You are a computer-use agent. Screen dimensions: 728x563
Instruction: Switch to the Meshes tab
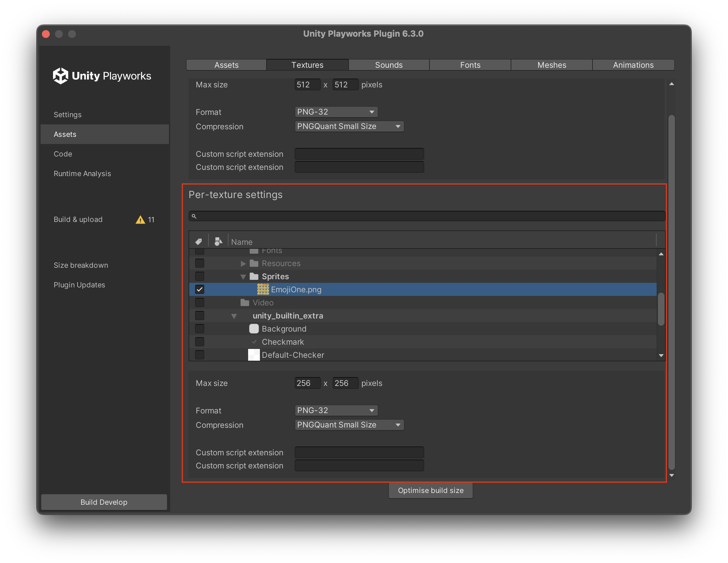point(552,65)
